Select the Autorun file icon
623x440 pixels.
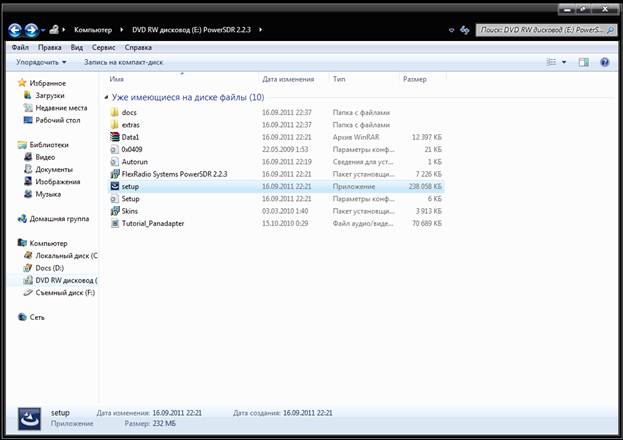pos(115,162)
